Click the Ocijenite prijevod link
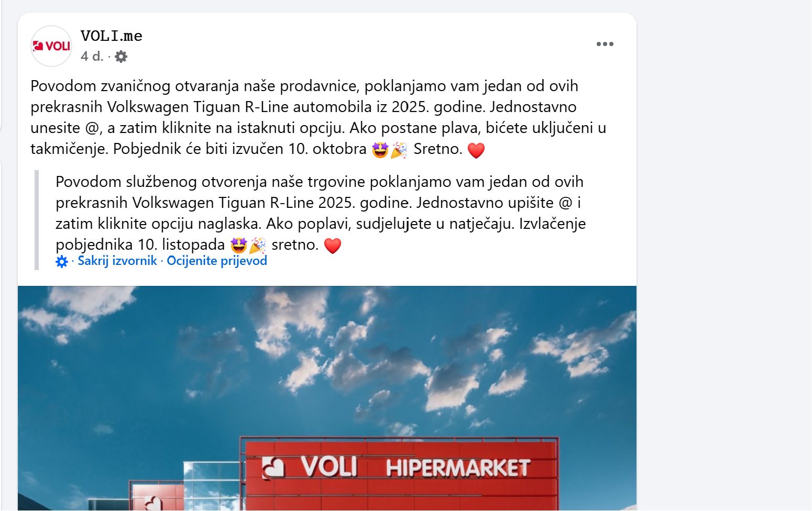Screen dimensions: 812x511 click(217, 261)
